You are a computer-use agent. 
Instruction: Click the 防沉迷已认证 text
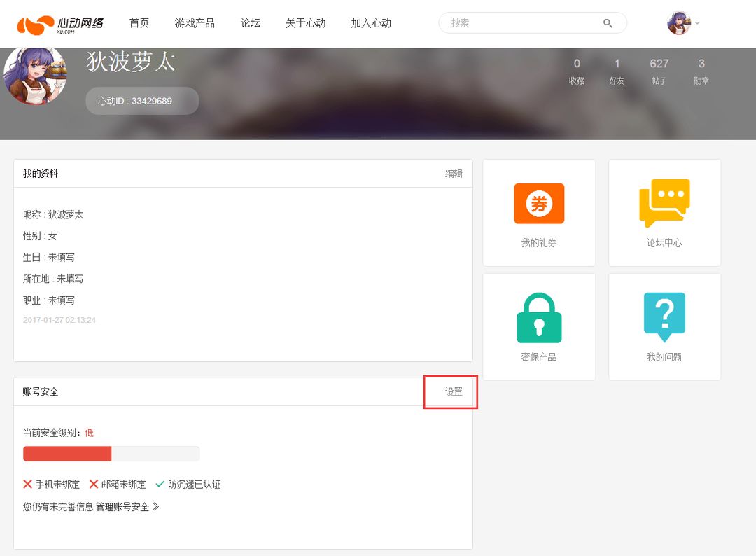tap(195, 484)
